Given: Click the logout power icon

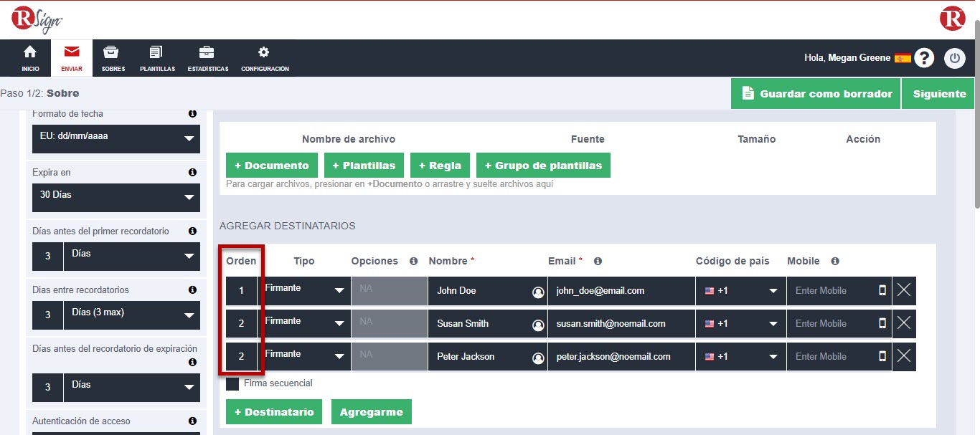Looking at the screenshot, I should [x=955, y=58].
